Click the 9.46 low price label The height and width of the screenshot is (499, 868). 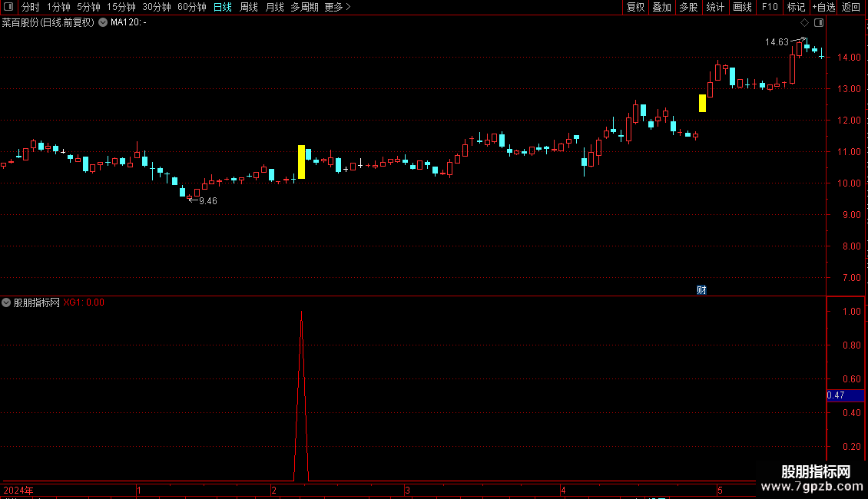click(x=208, y=201)
